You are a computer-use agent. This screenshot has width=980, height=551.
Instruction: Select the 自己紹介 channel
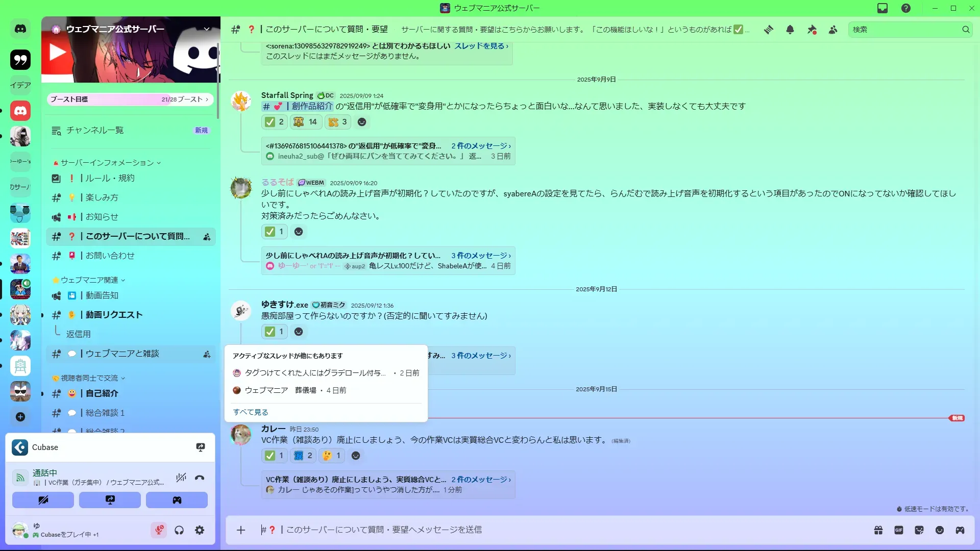102,393
